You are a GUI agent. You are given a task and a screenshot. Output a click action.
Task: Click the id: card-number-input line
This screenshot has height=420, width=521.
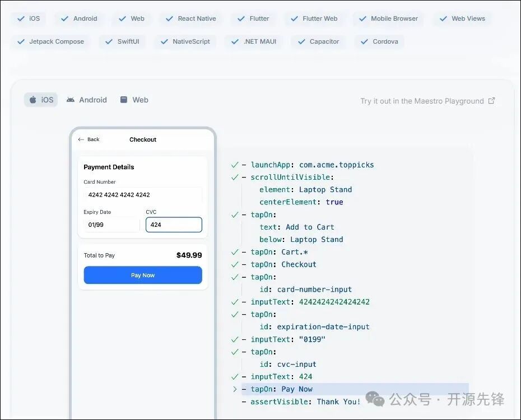click(x=306, y=290)
